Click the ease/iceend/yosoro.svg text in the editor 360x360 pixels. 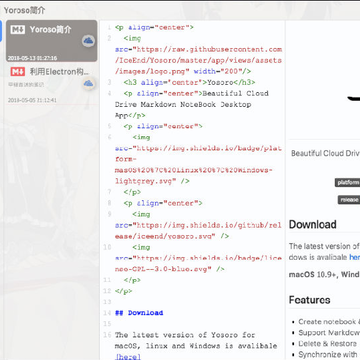163,236
